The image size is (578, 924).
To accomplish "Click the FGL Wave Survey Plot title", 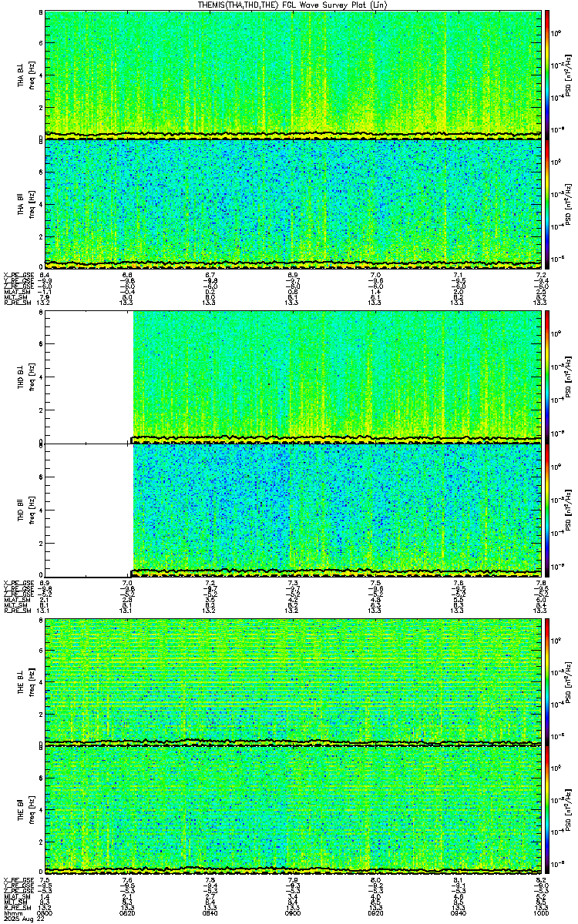I will 292,5.
